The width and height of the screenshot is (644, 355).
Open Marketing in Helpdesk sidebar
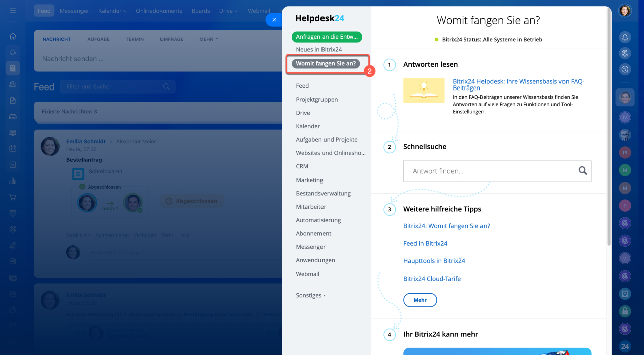tap(309, 180)
